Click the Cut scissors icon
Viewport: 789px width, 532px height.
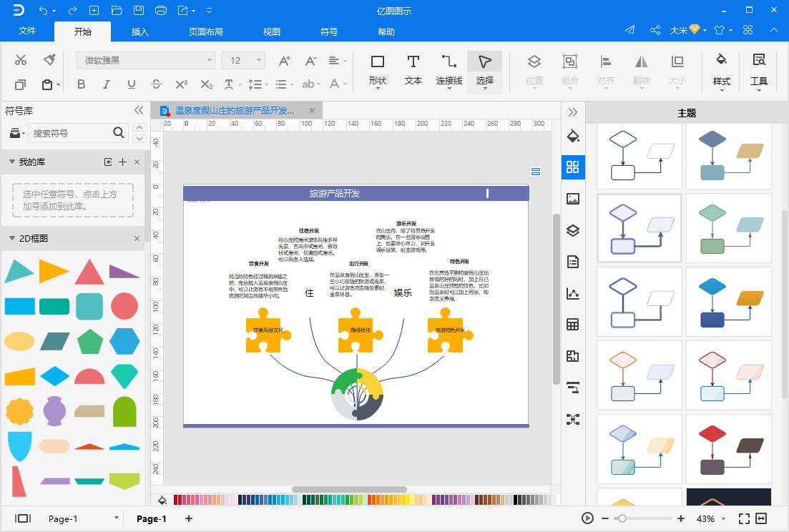[21, 60]
